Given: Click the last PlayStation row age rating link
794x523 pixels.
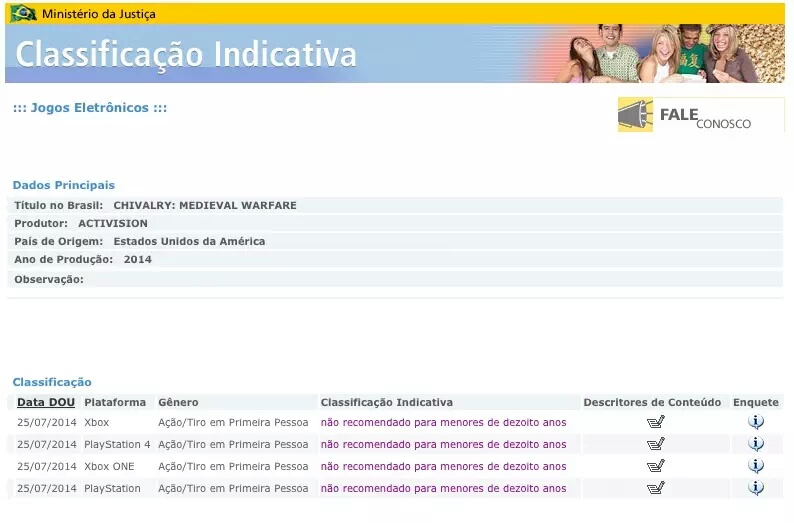Looking at the screenshot, I should pyautogui.click(x=443, y=489).
